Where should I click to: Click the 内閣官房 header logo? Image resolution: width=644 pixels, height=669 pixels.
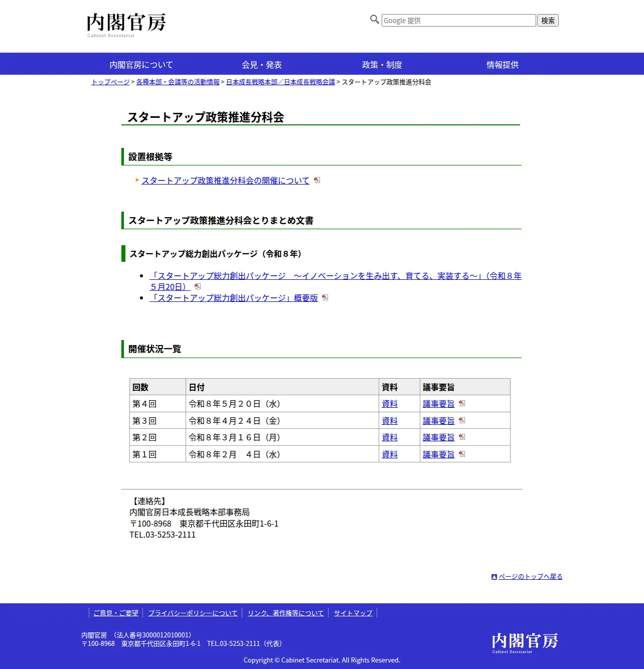pos(126,25)
